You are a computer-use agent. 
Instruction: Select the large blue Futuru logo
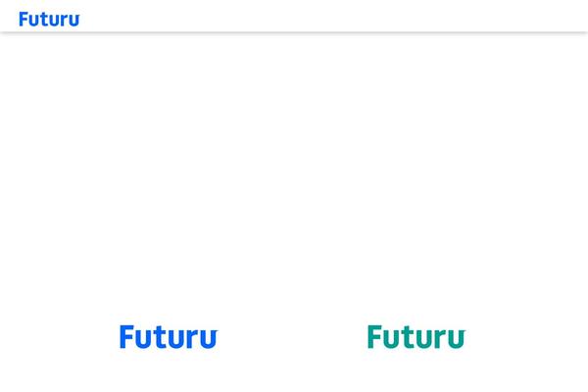point(169,336)
